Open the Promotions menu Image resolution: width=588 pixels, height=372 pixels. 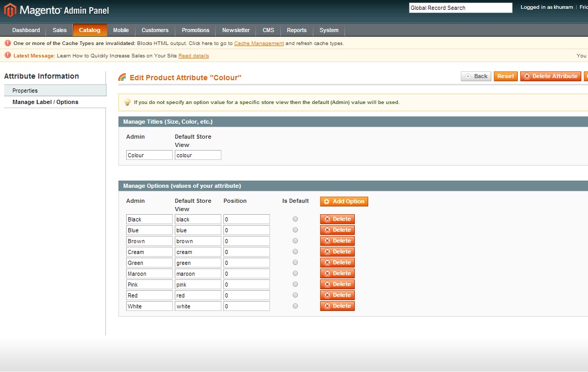pos(195,30)
